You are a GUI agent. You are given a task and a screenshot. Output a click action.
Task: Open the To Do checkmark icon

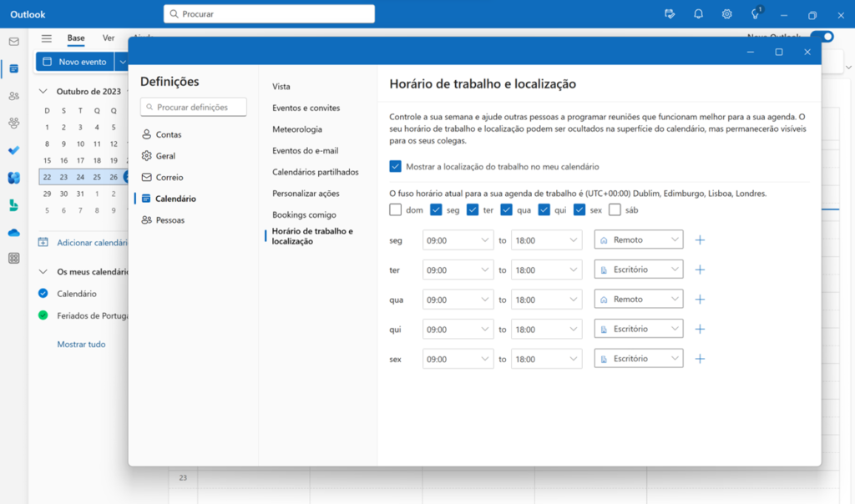[x=13, y=150]
